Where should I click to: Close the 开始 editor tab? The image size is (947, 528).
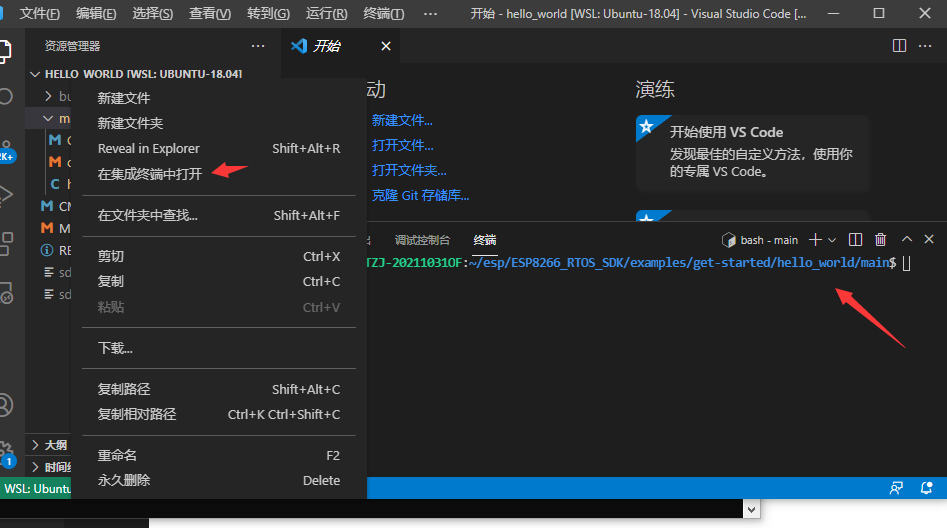[x=386, y=46]
